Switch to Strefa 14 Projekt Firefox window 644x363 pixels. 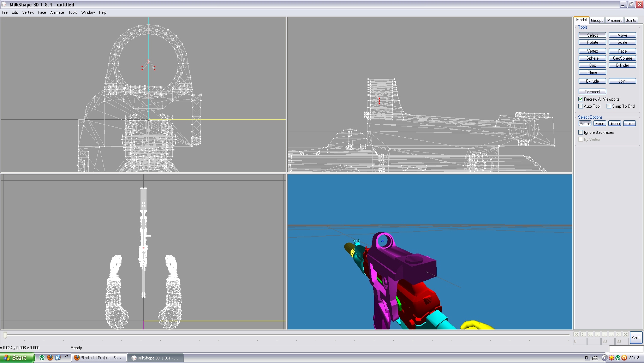tap(99, 358)
